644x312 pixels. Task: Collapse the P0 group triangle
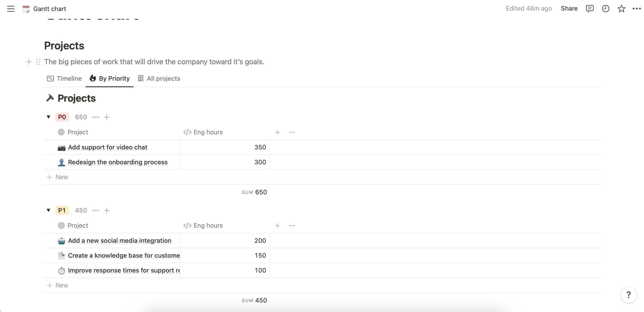pos(48,117)
